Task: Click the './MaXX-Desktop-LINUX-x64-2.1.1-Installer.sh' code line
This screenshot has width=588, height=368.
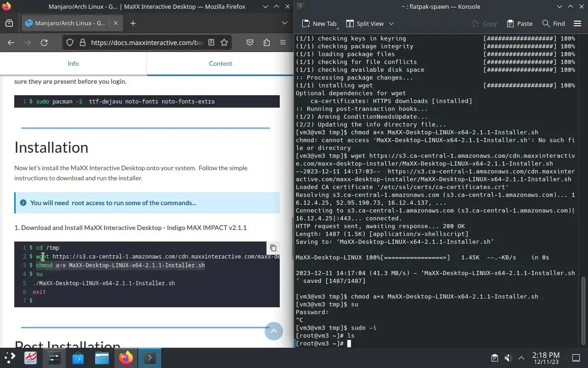Action: [104, 283]
